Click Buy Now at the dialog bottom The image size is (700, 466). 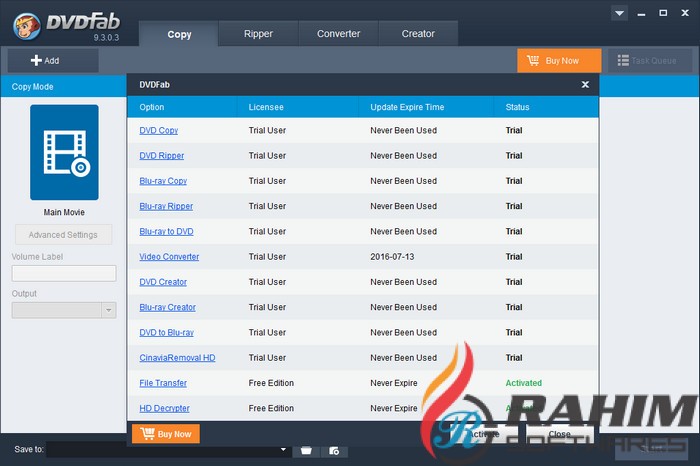tap(166, 434)
